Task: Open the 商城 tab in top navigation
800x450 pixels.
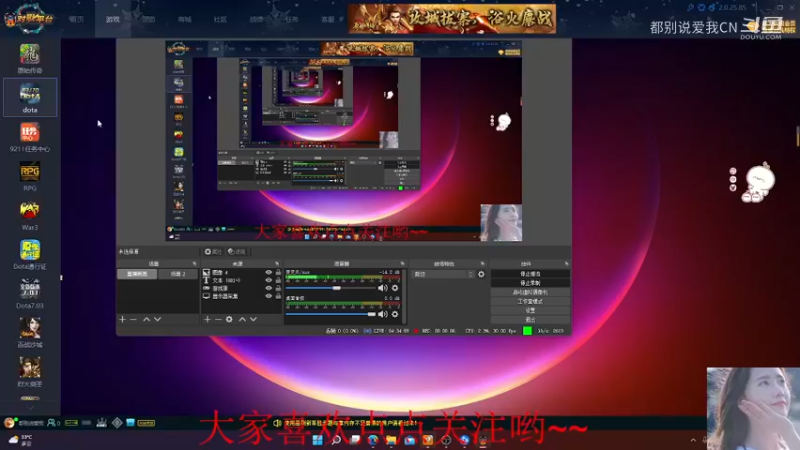Action: coord(185,19)
